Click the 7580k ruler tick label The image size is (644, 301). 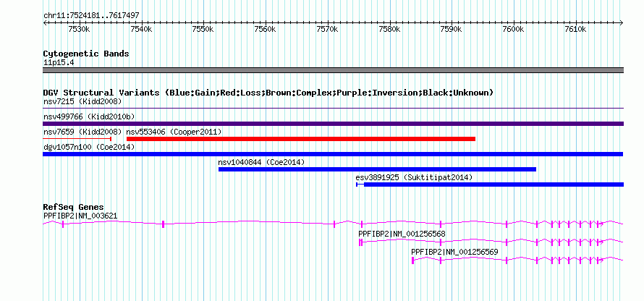click(389, 30)
